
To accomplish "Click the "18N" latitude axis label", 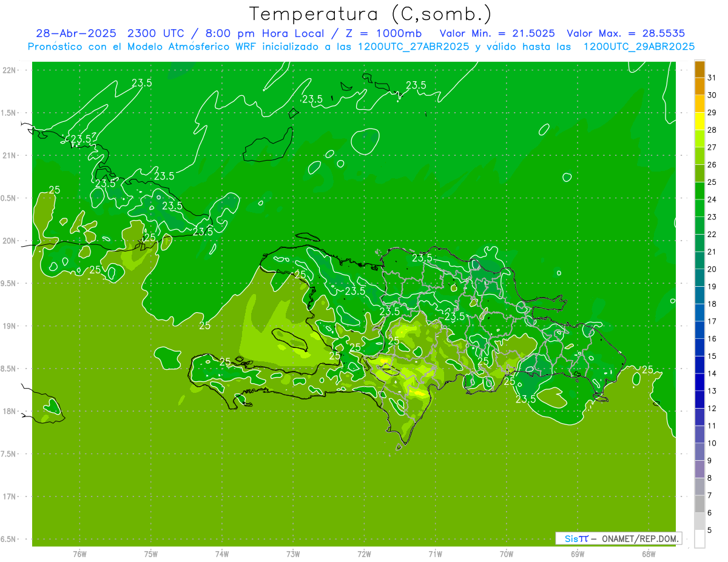I will coord(9,412).
